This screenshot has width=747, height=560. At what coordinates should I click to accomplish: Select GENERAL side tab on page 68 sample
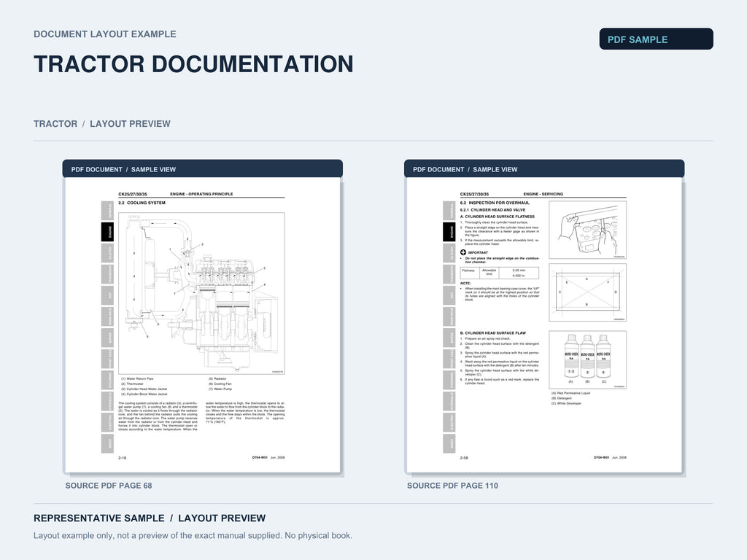(x=108, y=211)
